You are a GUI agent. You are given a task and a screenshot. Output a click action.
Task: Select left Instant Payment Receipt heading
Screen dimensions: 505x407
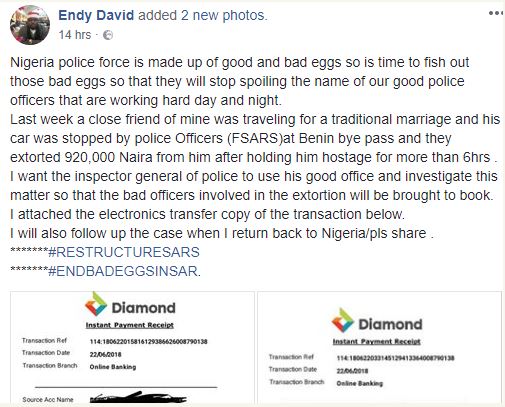130,325
